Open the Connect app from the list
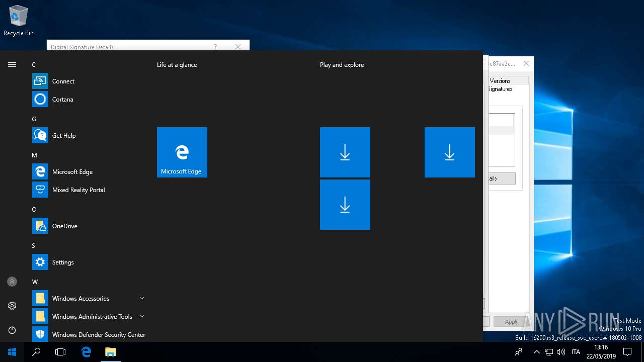Viewport: 644px width, 362px height. [x=89, y=81]
